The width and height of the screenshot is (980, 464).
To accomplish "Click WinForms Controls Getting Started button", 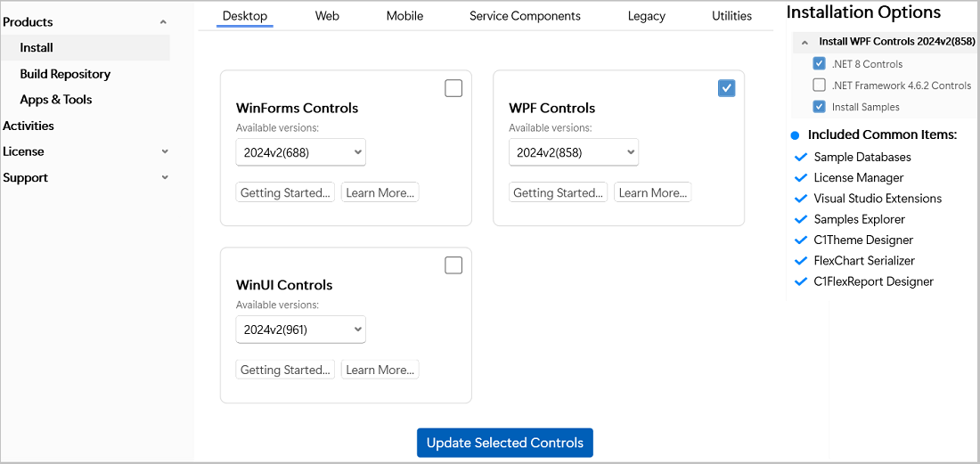I will click(x=285, y=192).
